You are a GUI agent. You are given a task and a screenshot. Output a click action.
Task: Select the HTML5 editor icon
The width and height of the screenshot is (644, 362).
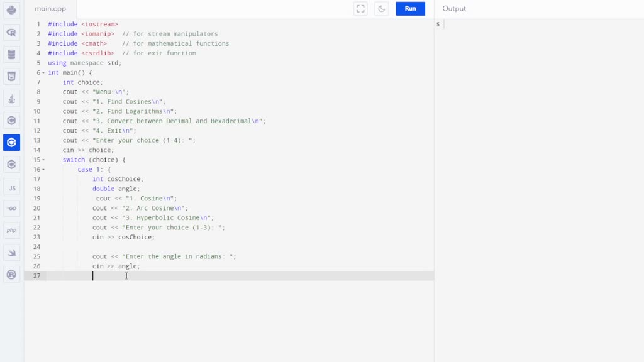click(11, 76)
